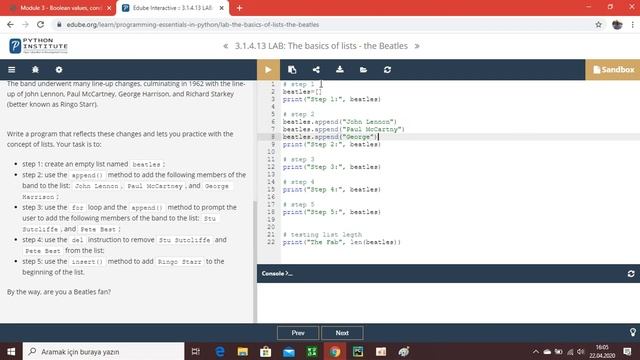Image resolution: width=640 pixels, height=360 pixels.
Task: Clear the console with its refresh icon
Action: 631,273
